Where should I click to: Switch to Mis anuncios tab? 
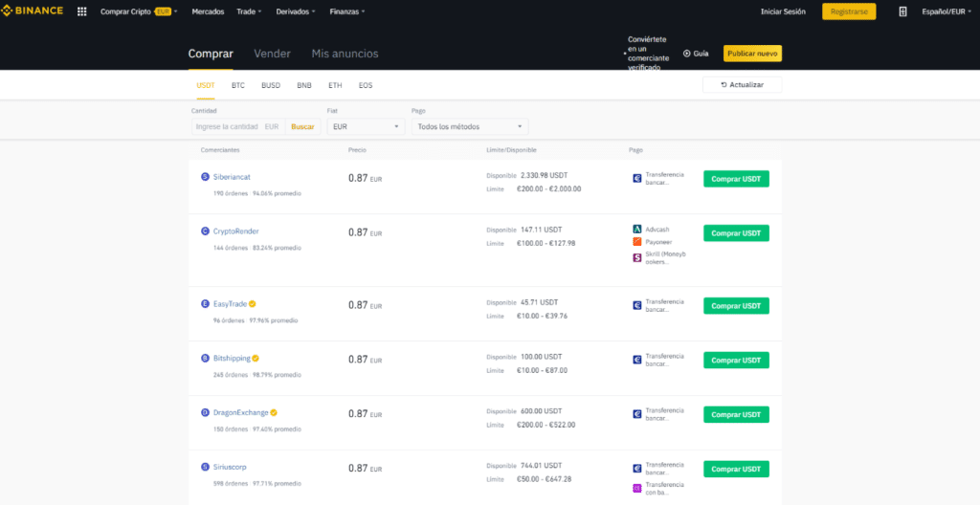[x=345, y=54]
